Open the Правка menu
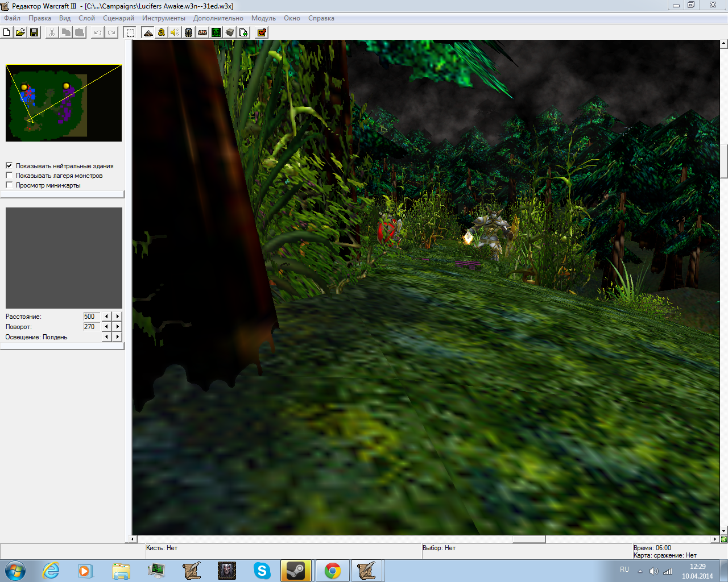 point(40,18)
